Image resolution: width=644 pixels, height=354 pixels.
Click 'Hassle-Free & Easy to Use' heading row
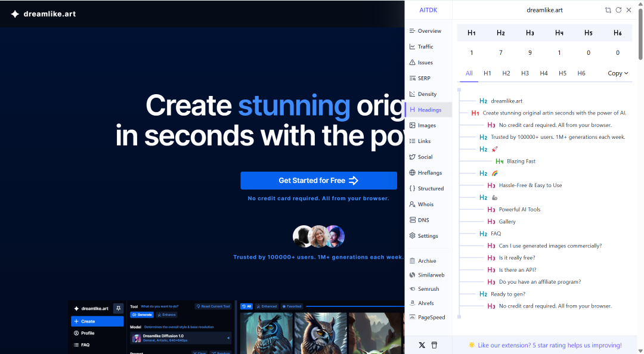click(x=525, y=185)
